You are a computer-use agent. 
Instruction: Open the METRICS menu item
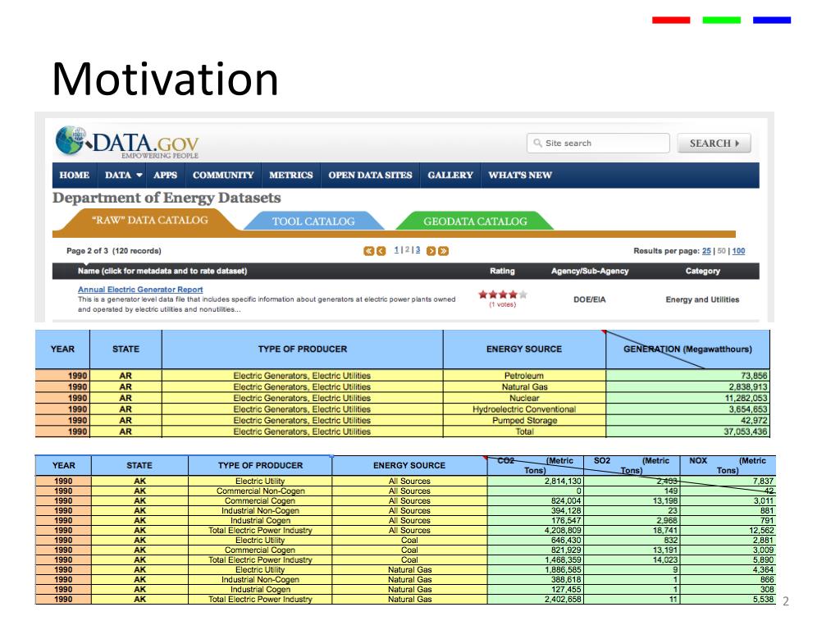(291, 176)
